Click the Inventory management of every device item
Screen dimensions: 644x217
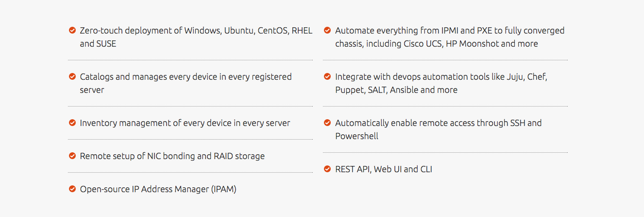pos(185,123)
